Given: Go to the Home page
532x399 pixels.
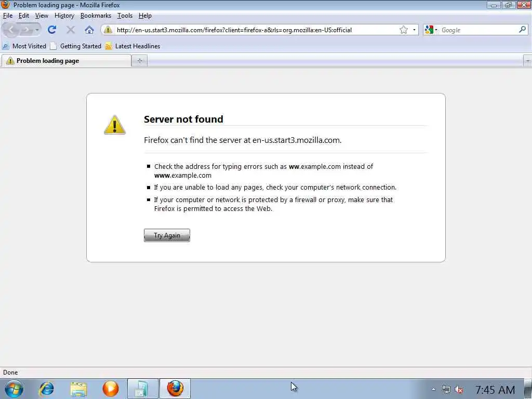Looking at the screenshot, I should (x=89, y=30).
